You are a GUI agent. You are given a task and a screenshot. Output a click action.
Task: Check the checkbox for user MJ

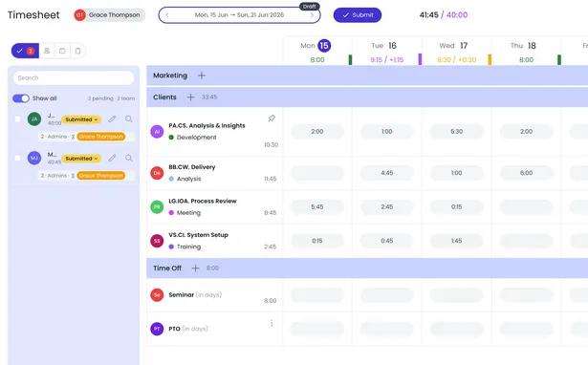point(17,158)
